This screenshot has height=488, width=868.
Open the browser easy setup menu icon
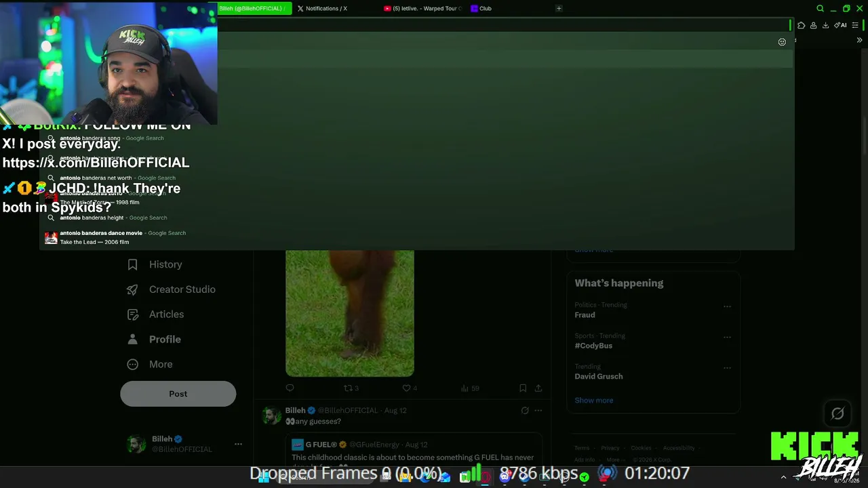855,25
